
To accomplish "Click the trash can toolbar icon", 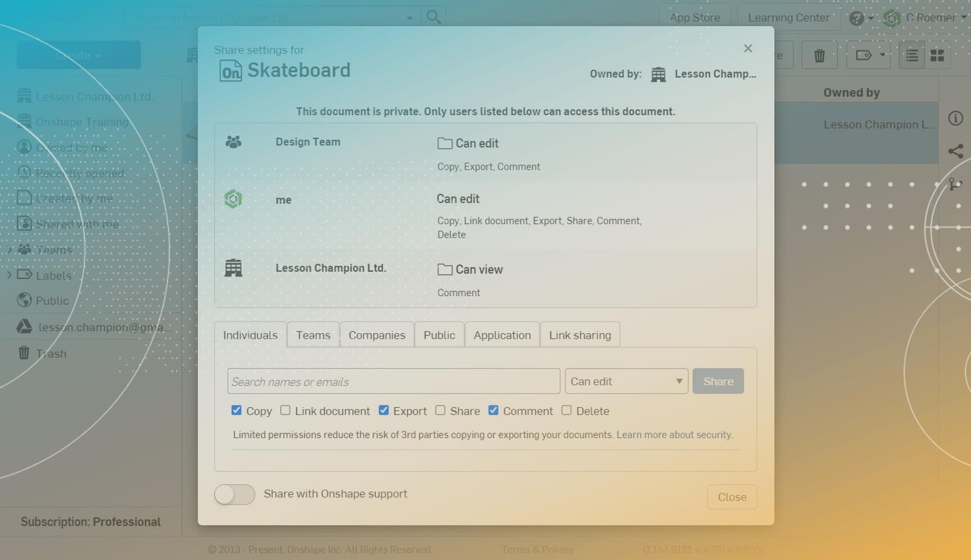I will 819,56.
